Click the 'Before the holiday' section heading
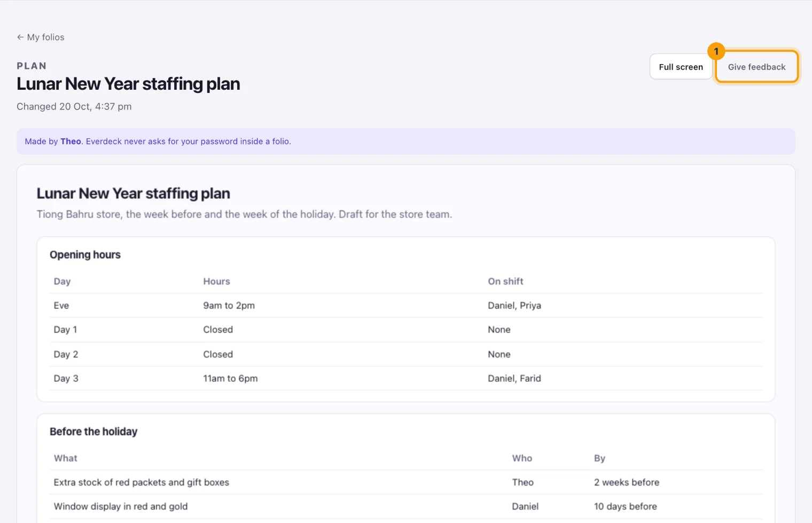 [x=93, y=432]
